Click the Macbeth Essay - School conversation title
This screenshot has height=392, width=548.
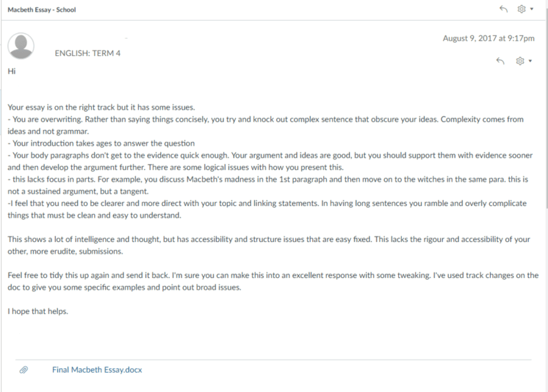[x=42, y=10]
